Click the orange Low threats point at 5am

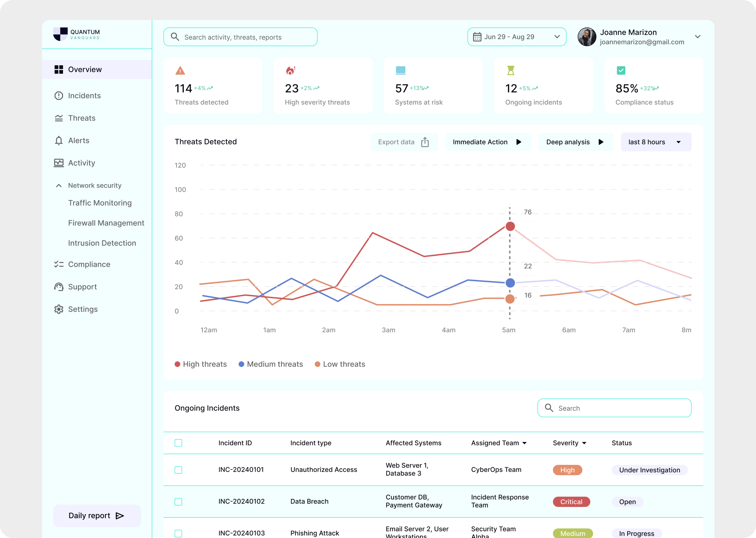(x=510, y=299)
